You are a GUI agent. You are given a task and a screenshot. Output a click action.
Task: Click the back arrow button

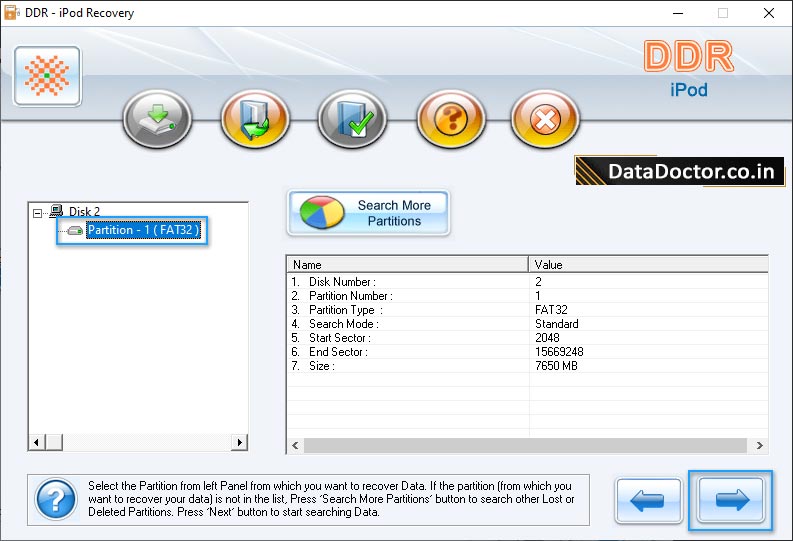pos(648,501)
